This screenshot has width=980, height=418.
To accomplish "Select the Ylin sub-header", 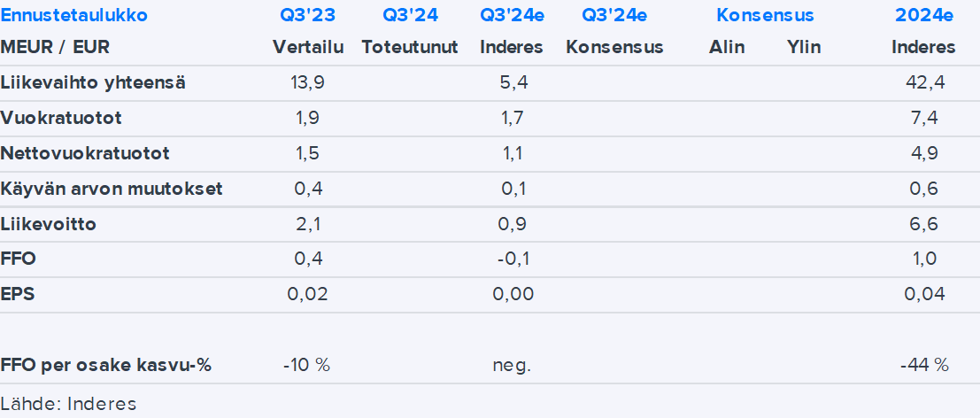I will [804, 47].
